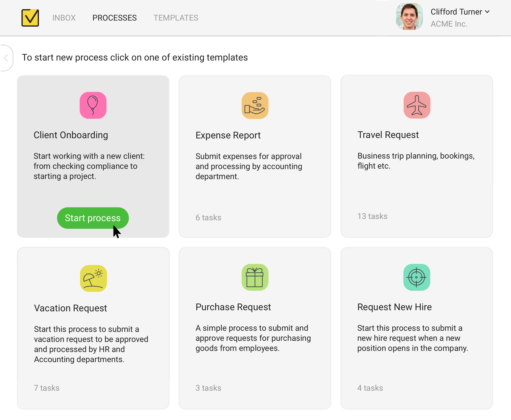Select the Travel Request card title
Viewport: 511px width, 420px height.
(x=388, y=135)
